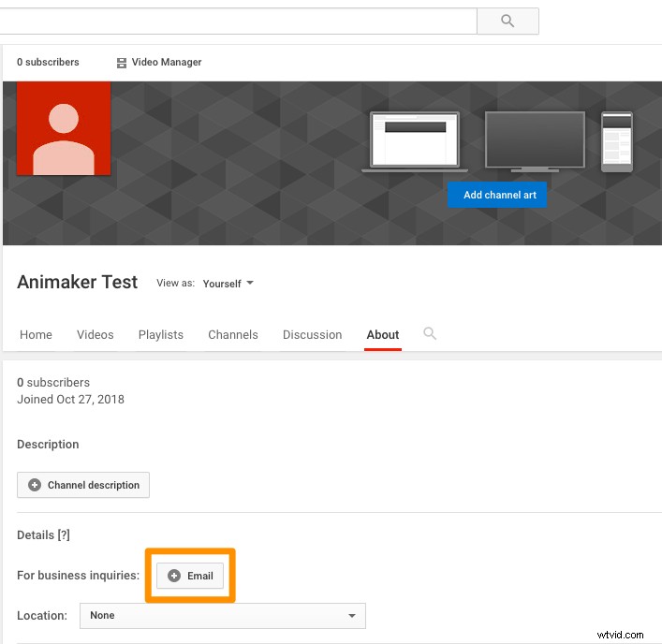This screenshot has height=644, width=662.
Task: Click the TV screen preview icon
Action: pos(535,141)
